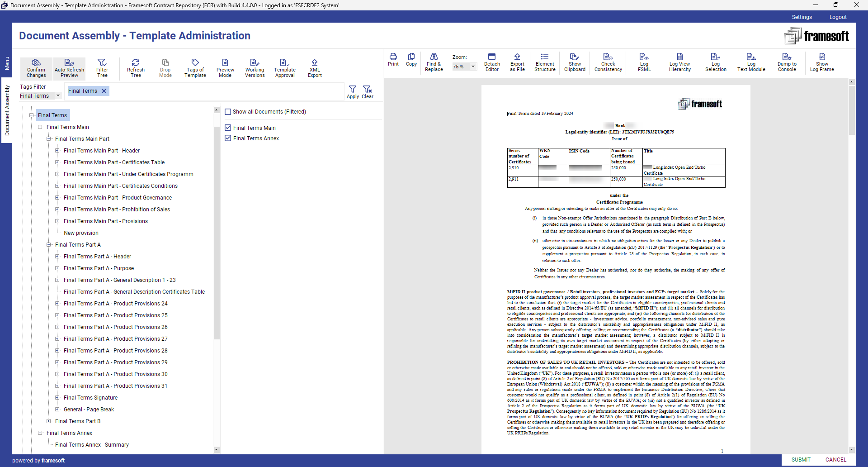Click Log Text Module
The height and width of the screenshot is (467, 868).
[x=751, y=62]
